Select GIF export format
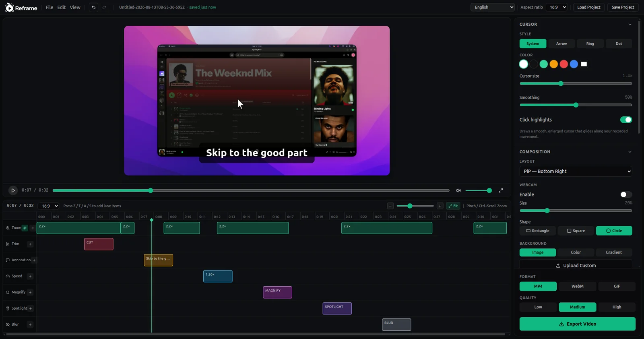 pos(617,286)
